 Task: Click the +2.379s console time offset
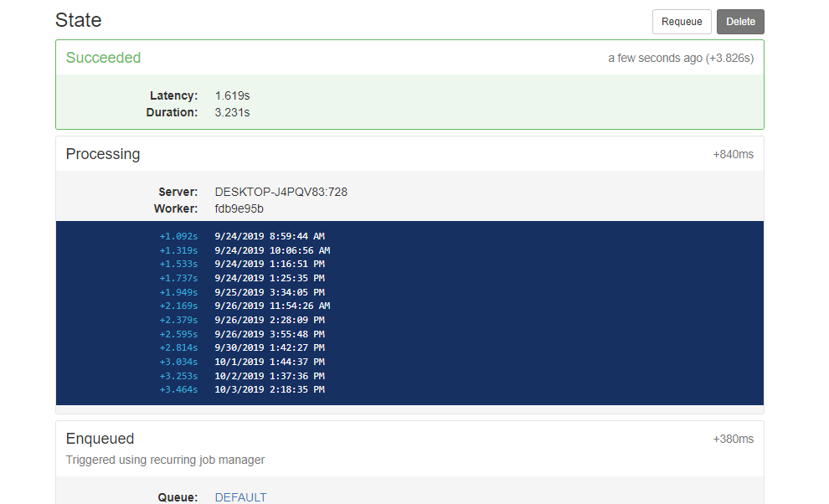(x=178, y=320)
